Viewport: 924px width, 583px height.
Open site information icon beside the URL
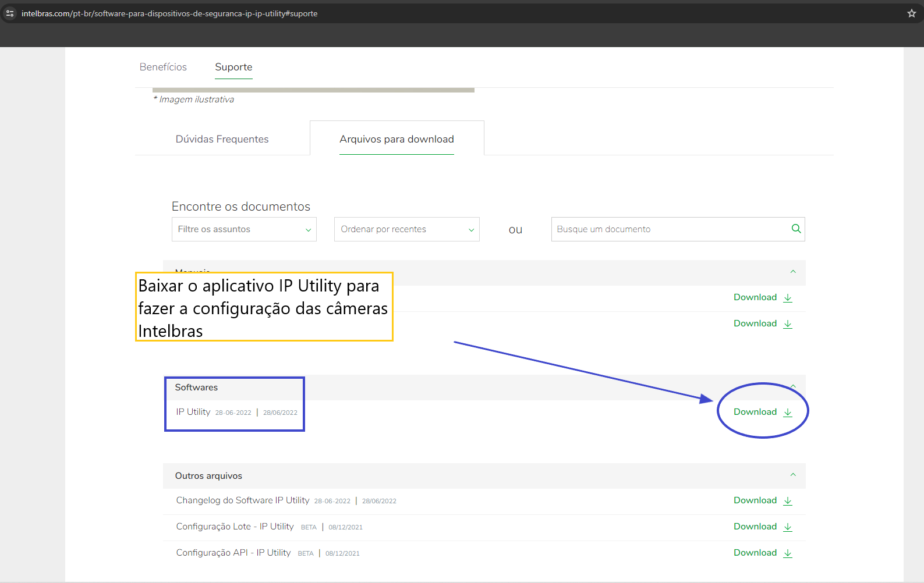click(x=10, y=13)
